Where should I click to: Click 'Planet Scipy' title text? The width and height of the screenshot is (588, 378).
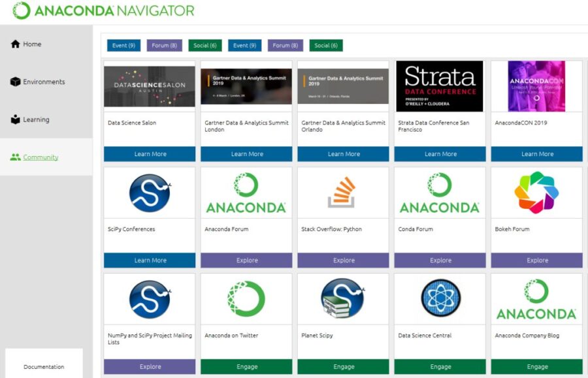pos(317,336)
